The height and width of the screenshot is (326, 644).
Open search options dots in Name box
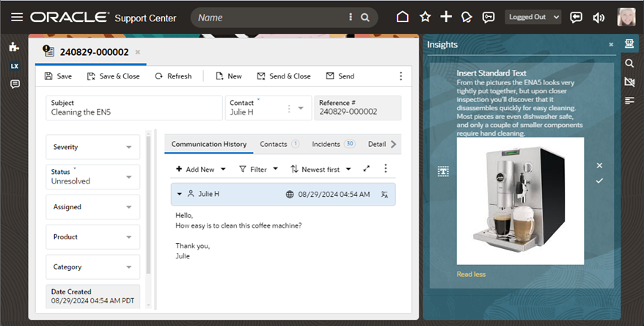click(x=351, y=17)
